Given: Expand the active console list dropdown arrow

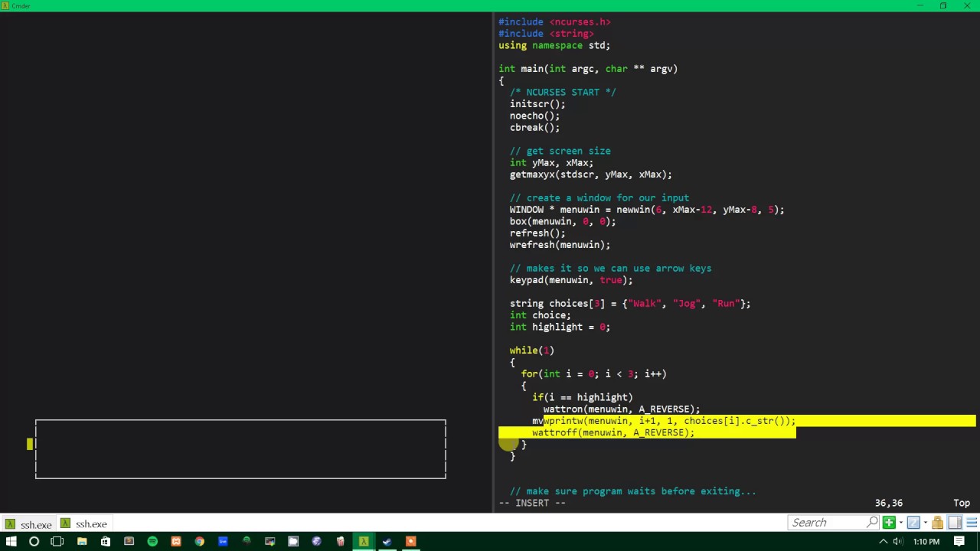Looking at the screenshot, I should pos(926,523).
